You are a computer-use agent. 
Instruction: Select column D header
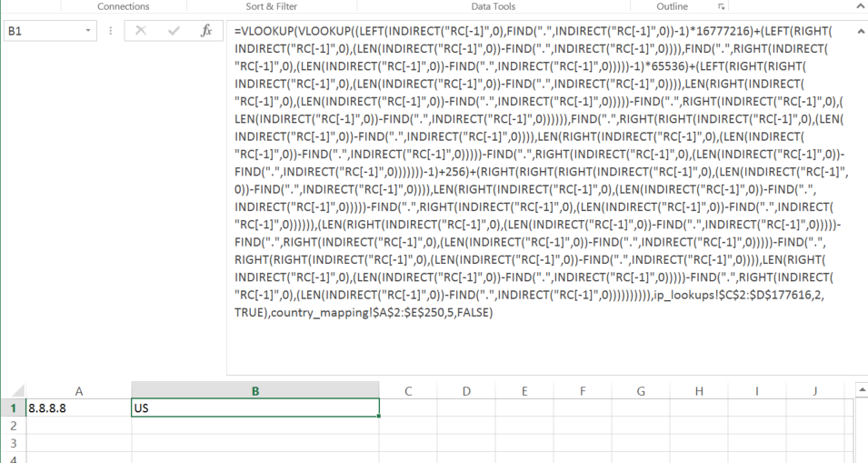coord(466,391)
